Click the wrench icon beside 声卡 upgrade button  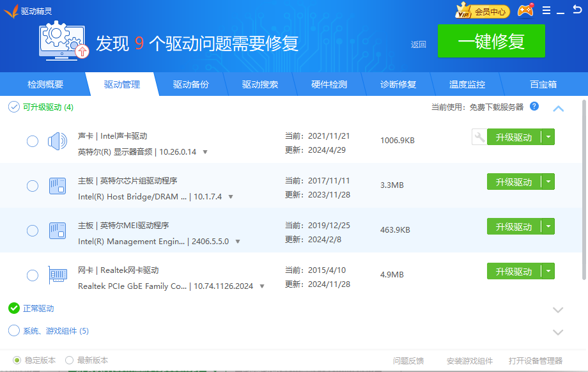click(479, 137)
